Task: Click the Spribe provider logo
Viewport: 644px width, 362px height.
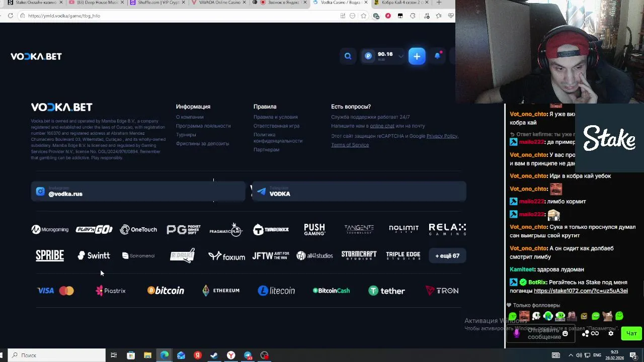Action: point(50,255)
